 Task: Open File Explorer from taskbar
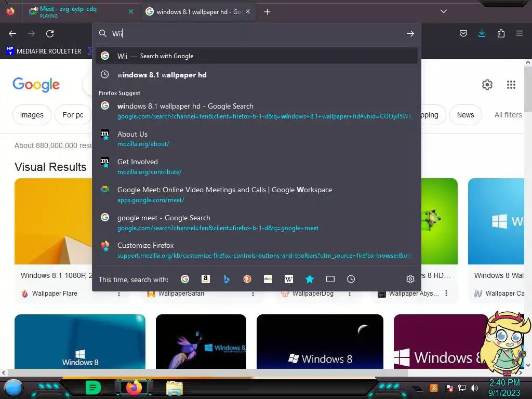point(175,388)
